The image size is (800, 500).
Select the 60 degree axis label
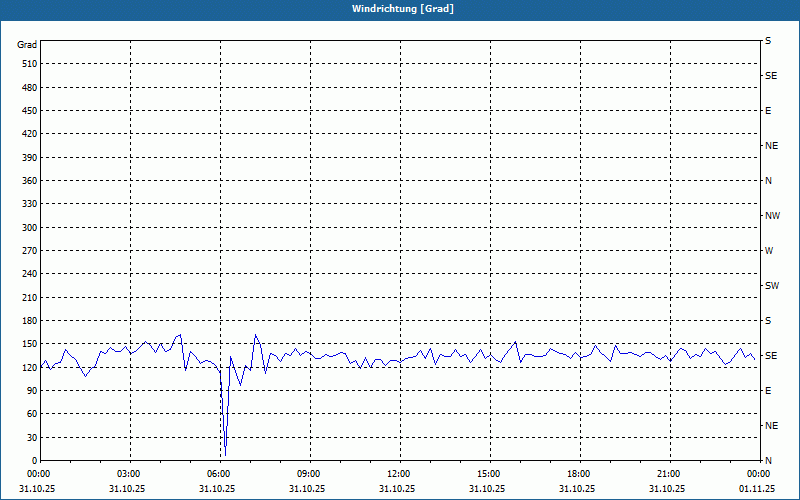tap(32, 414)
